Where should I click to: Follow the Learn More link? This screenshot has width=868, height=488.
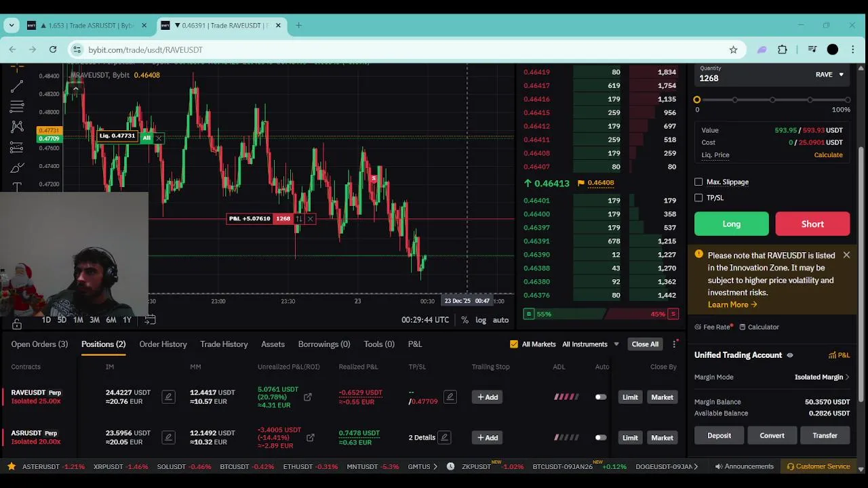pyautogui.click(x=732, y=304)
